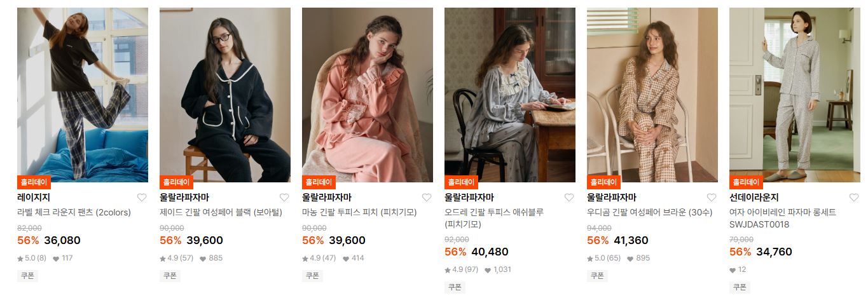The image size is (868, 298).
Task: Toggle heart on 선데이라운지 pajama set
Action: click(854, 198)
